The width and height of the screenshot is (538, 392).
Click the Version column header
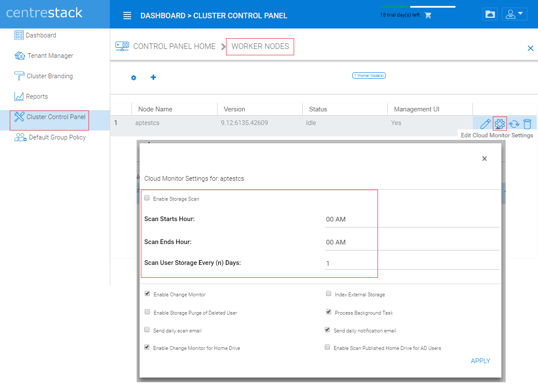coord(235,109)
